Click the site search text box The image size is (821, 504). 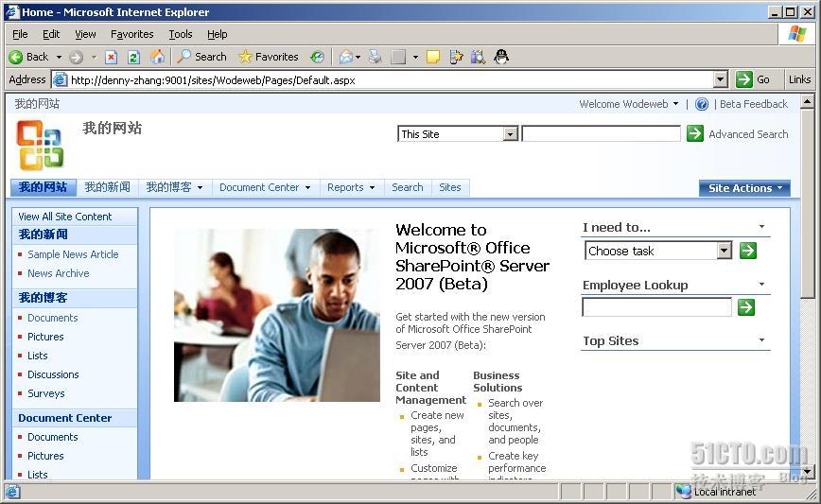[602, 133]
